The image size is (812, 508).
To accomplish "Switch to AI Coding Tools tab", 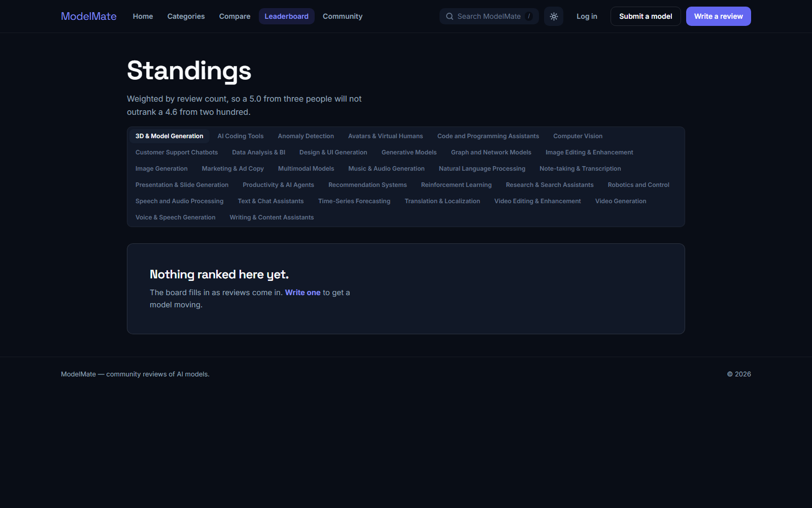I will 241,136.
